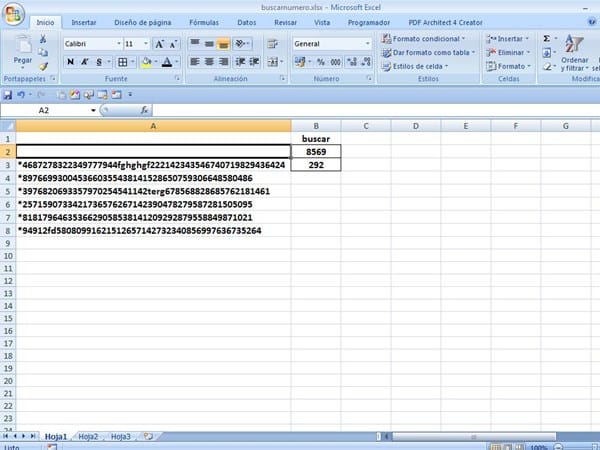The image size is (600, 450).
Task: Undo last action in quick access toolbar
Action: click(21, 95)
